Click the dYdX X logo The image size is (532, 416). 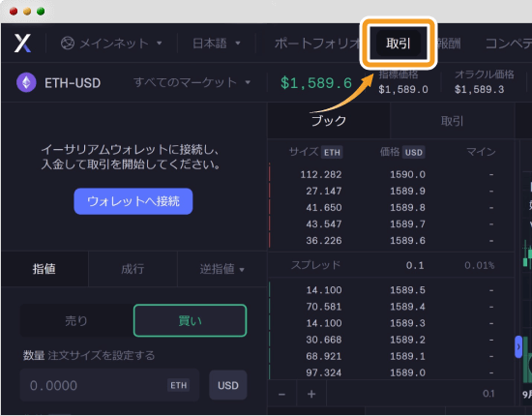pyautogui.click(x=22, y=44)
